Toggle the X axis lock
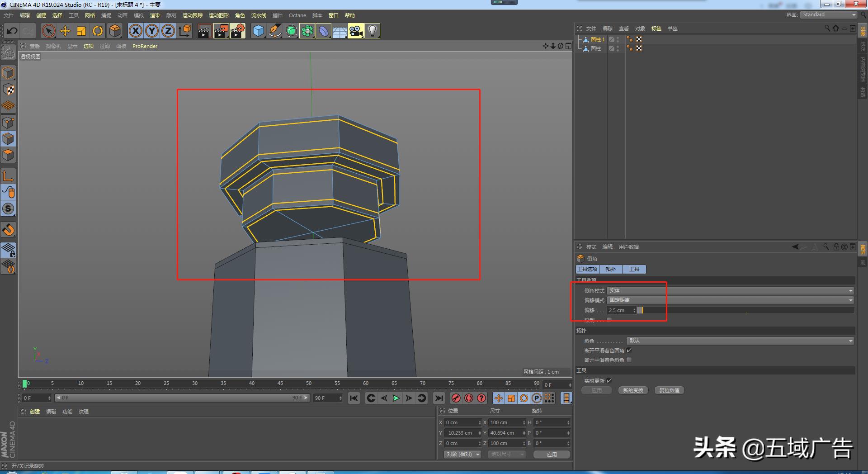The image size is (868, 474). tap(136, 31)
